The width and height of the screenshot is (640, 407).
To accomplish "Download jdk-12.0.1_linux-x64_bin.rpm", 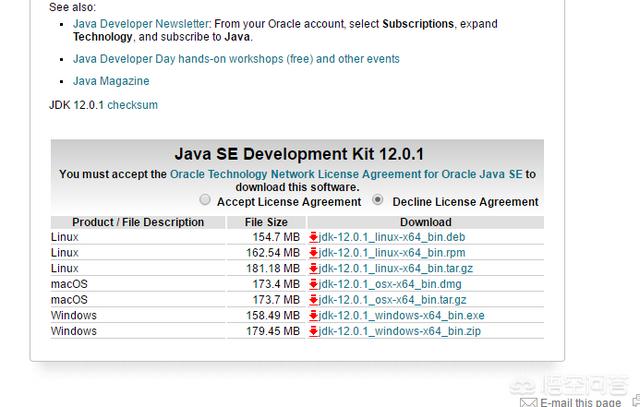I will point(392,253).
